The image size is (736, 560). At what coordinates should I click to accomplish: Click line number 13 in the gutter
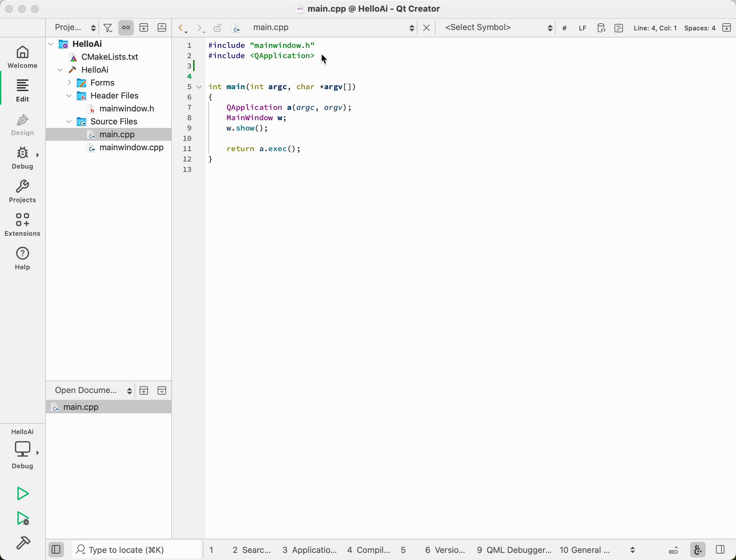(187, 170)
